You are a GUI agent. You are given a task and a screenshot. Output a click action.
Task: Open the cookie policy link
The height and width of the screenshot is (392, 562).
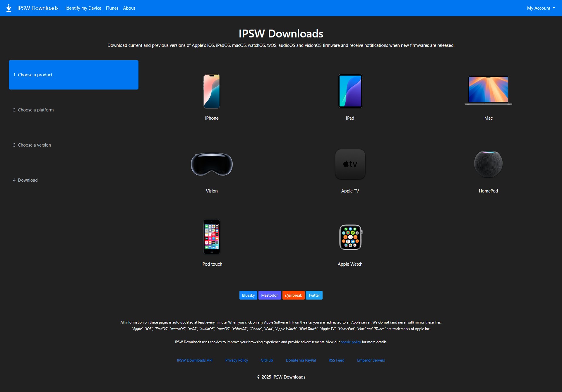click(351, 342)
